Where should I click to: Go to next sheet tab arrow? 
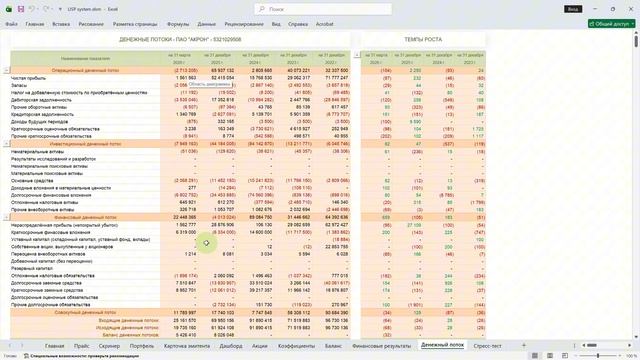pos(22,346)
